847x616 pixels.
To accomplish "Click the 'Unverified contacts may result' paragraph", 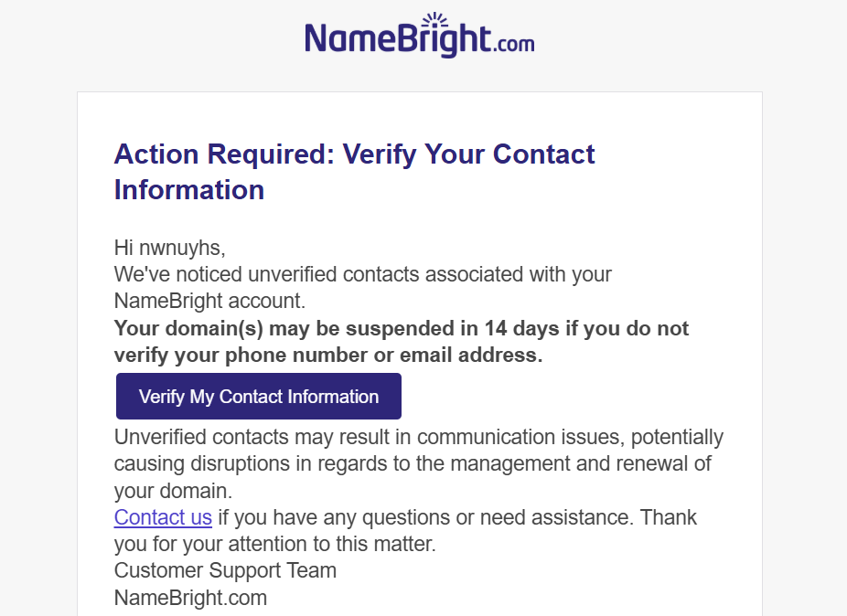I will click(419, 463).
